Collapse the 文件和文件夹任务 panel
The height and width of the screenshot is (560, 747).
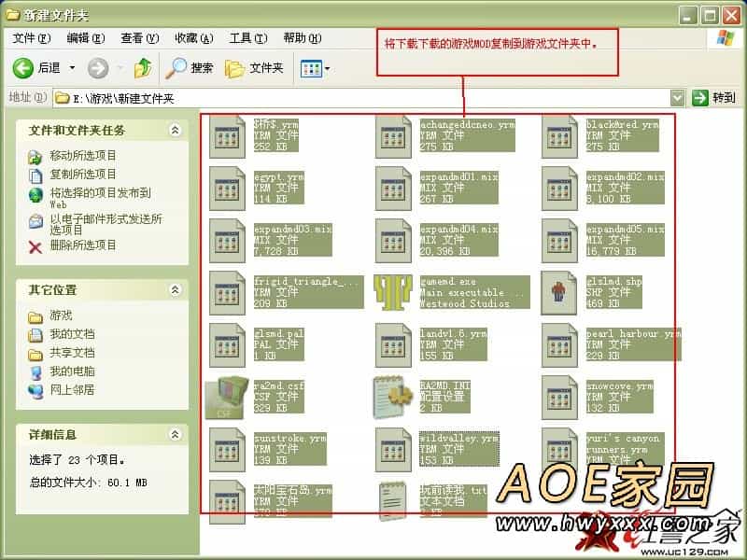point(175,131)
